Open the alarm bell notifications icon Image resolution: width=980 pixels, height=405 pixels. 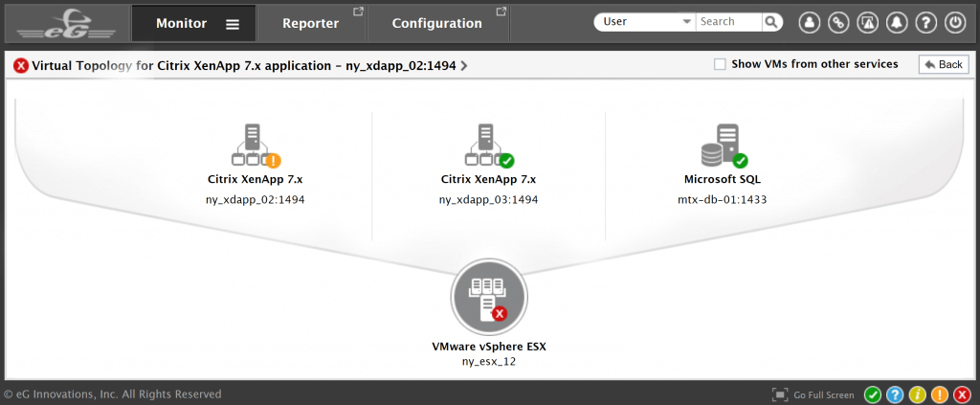point(896,23)
